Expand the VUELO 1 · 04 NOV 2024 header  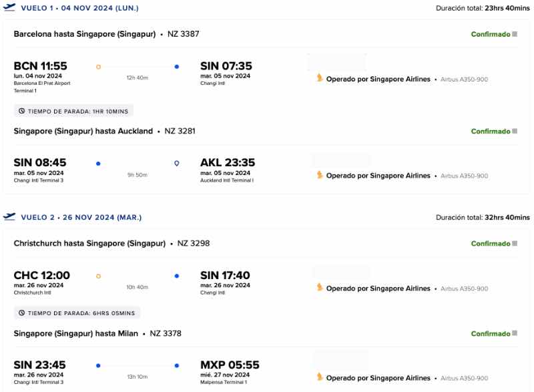click(x=81, y=8)
